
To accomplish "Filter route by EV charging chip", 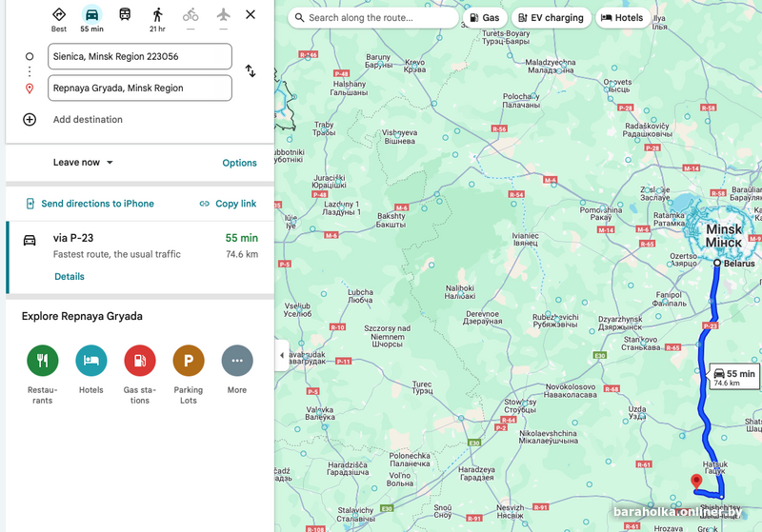I will point(551,18).
